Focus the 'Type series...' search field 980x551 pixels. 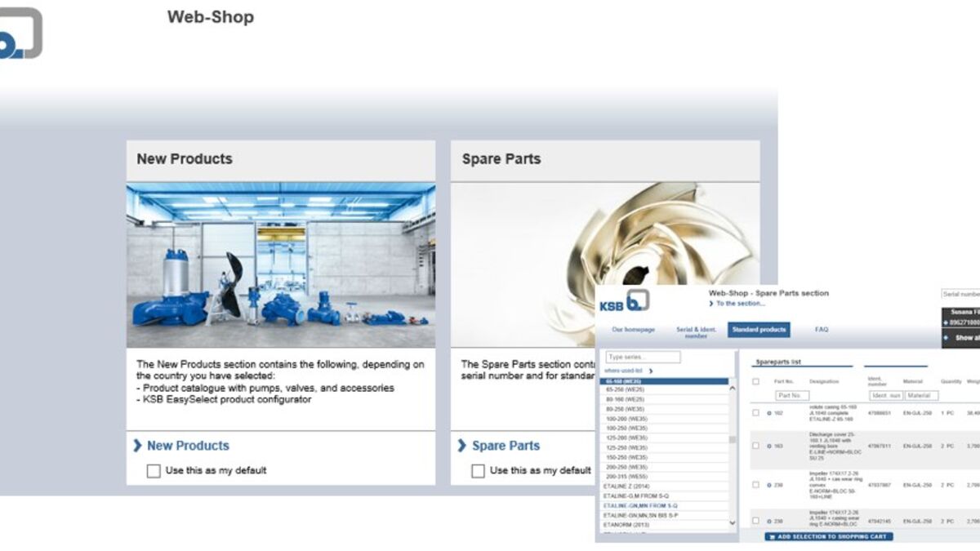pyautogui.click(x=643, y=358)
